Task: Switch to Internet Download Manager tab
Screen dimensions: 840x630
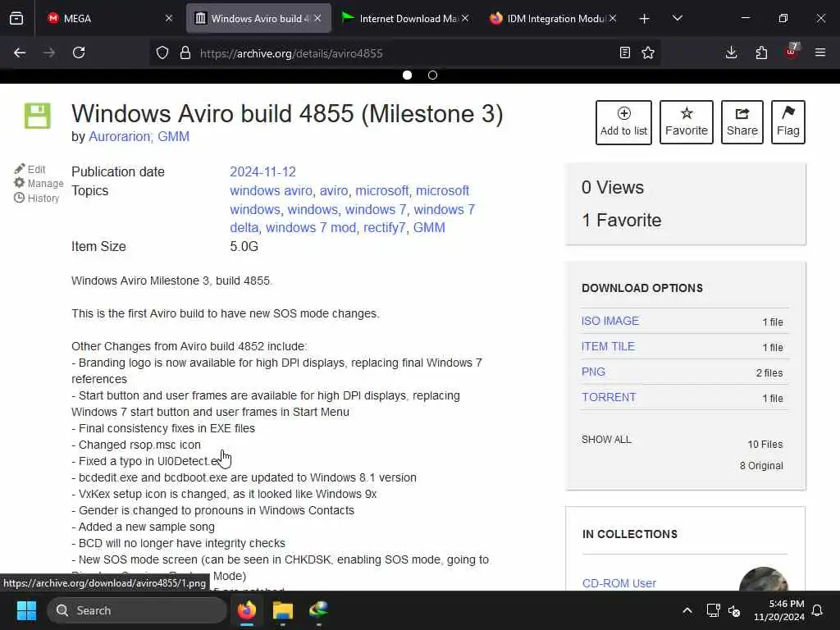Action: tap(405, 18)
